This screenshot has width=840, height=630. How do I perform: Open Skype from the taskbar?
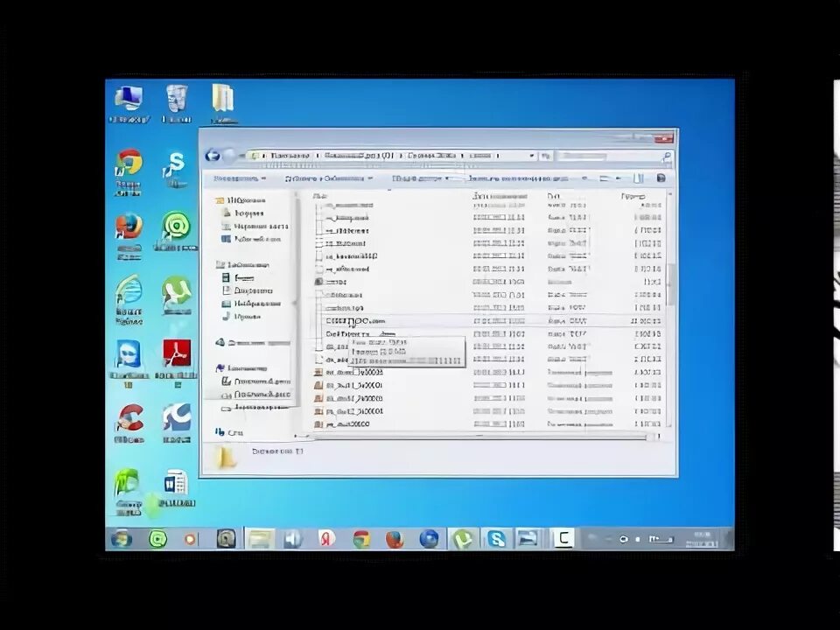497,538
